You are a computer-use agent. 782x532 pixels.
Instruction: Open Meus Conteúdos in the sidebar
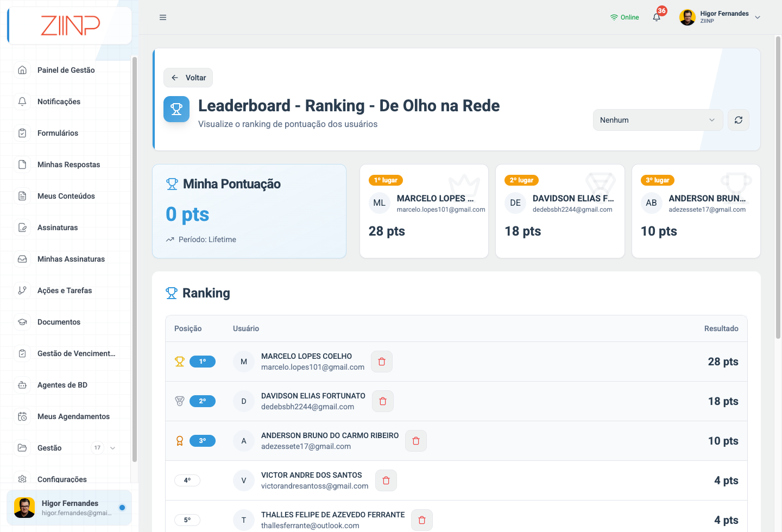[x=65, y=196]
